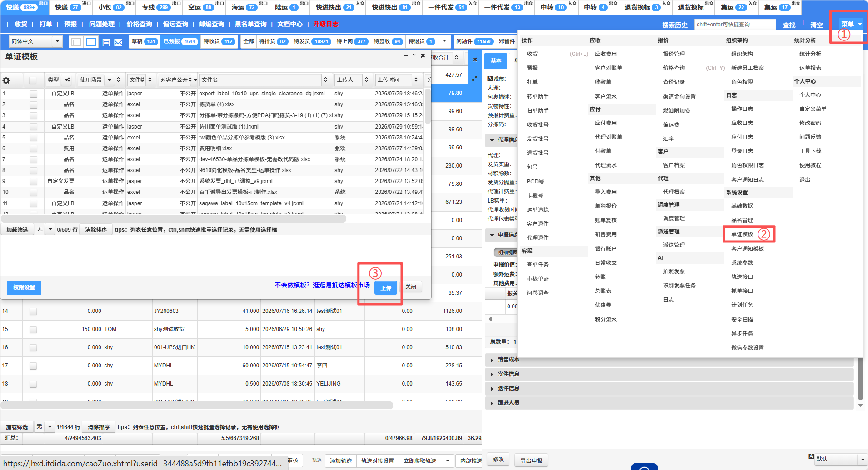The image size is (868, 470).
Task: Check the header select-all checkbox in 单证模板
Action: (x=33, y=80)
